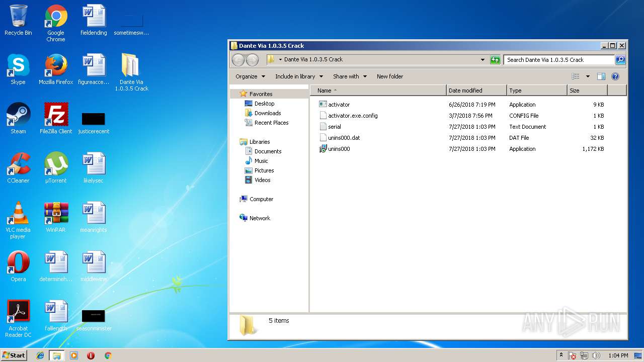644x362 pixels.
Task: Open Organize menu
Action: (x=250, y=76)
